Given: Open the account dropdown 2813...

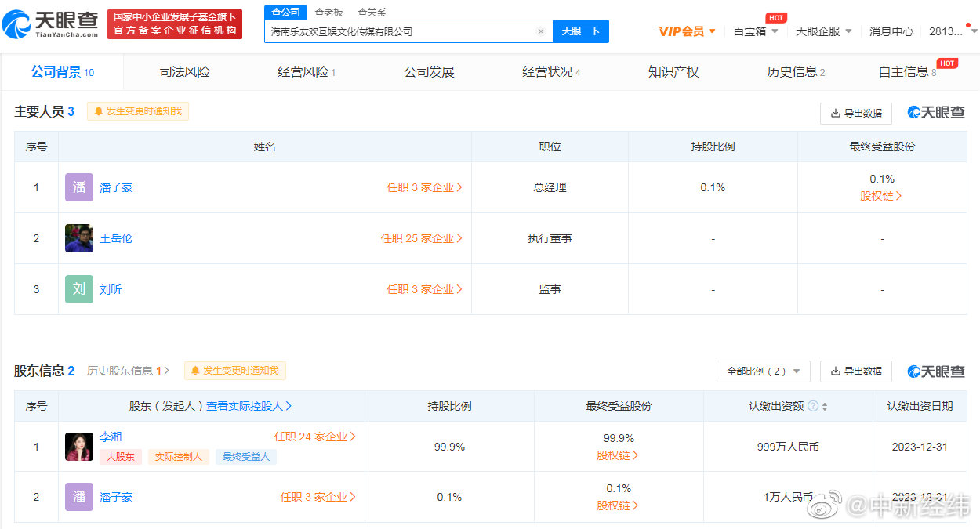Looking at the screenshot, I should point(953,31).
